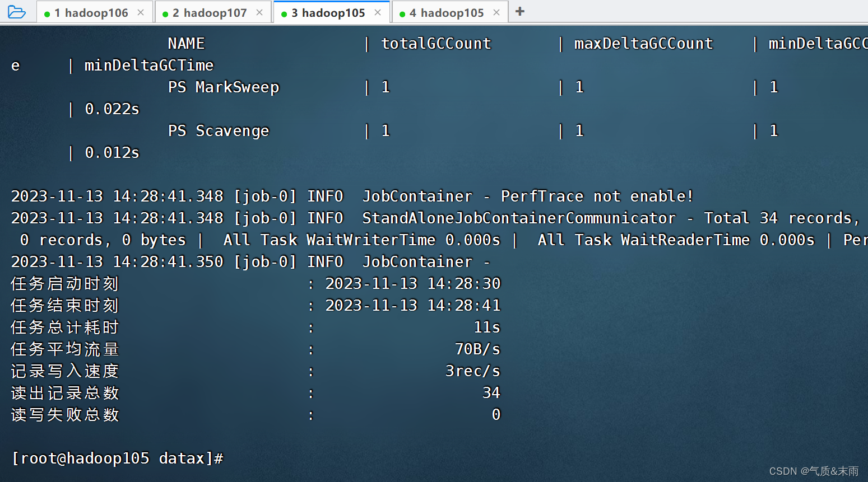Close the 1 hadoop106 tab

click(141, 12)
